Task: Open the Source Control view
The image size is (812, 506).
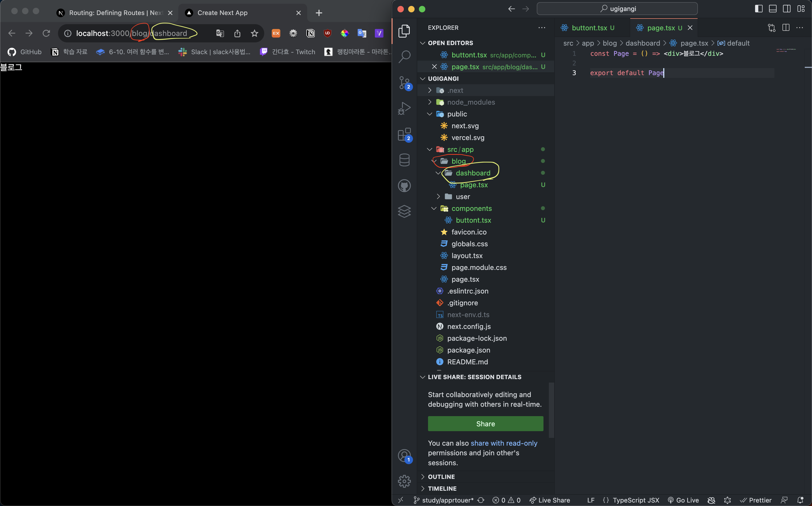Action: 404,83
